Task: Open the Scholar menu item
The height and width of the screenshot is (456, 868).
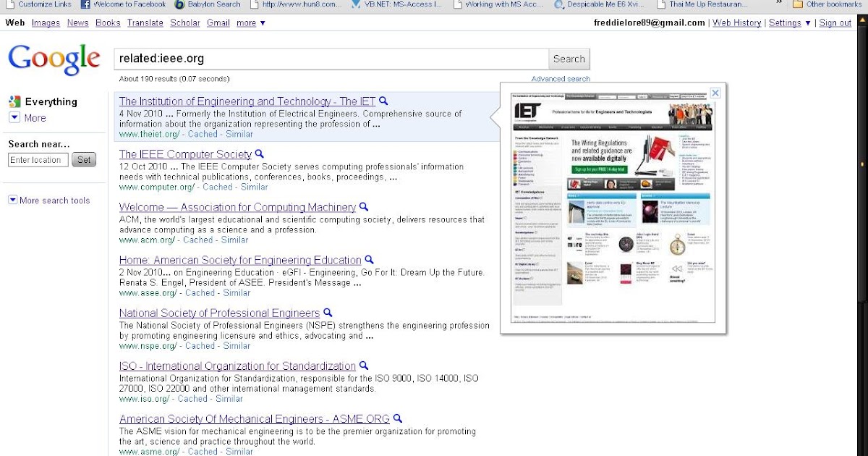Action: (185, 22)
